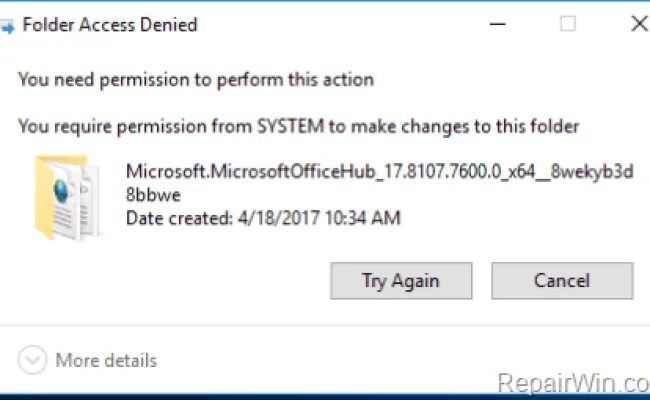Click the Date created 4/18/2017 text

(x=263, y=218)
